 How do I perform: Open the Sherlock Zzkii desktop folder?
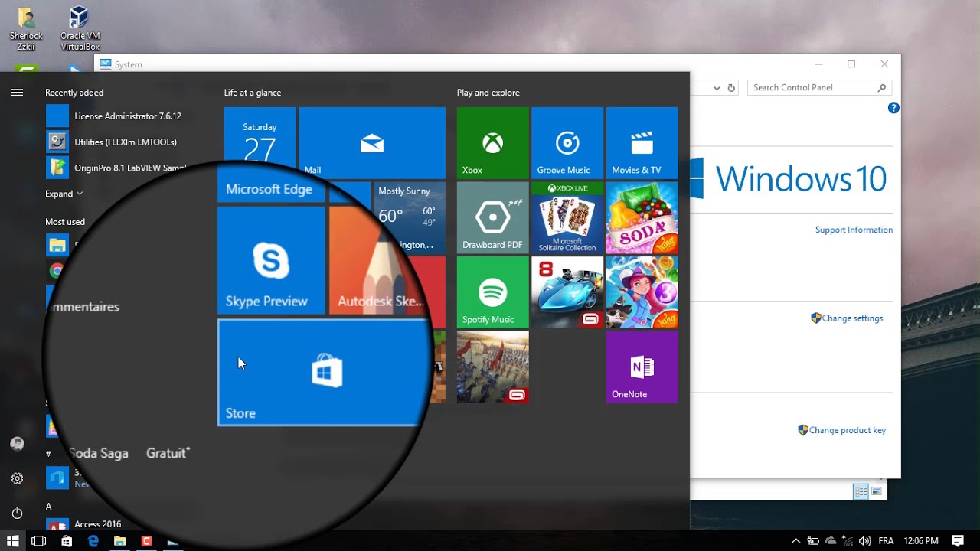[26, 28]
